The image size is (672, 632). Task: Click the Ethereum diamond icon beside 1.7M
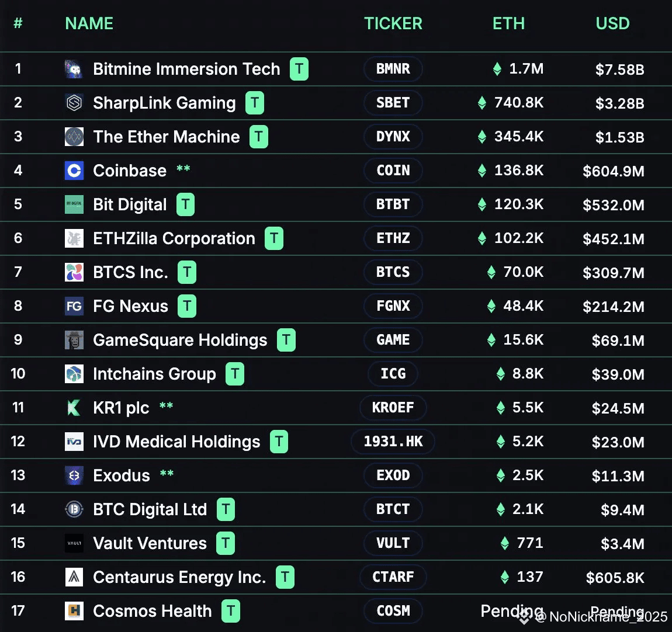click(x=497, y=68)
